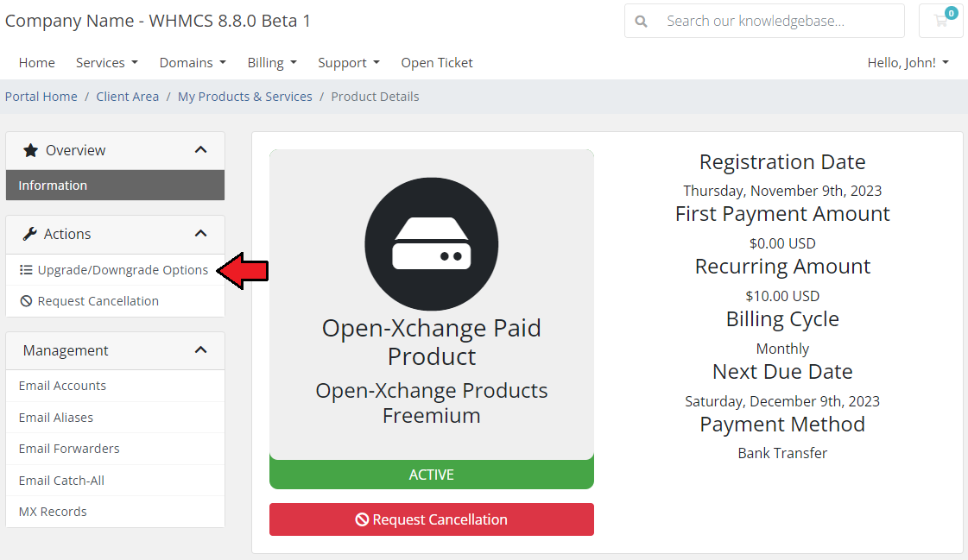
Task: Select Information in the Overview panel
Action: click(x=116, y=185)
